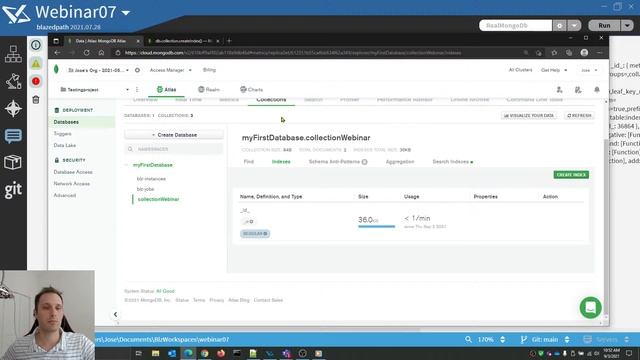Click the circled info icon
This screenshot has width=640, height=360.
coord(36,45)
